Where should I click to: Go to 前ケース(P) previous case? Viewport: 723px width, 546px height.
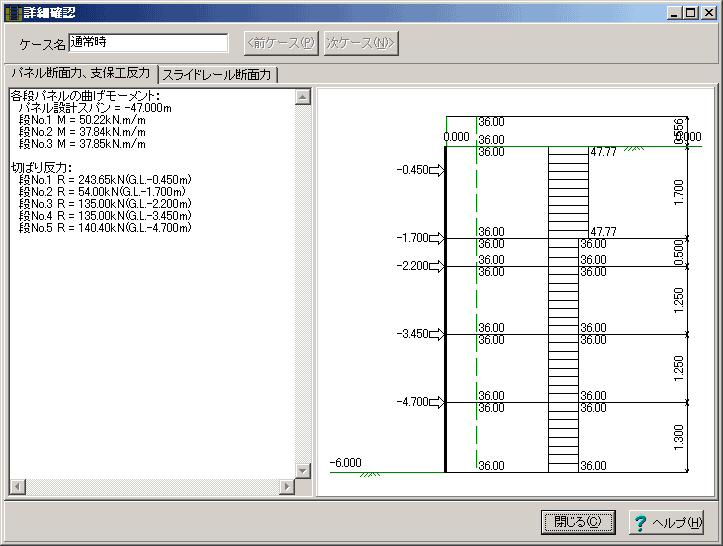pyautogui.click(x=281, y=43)
